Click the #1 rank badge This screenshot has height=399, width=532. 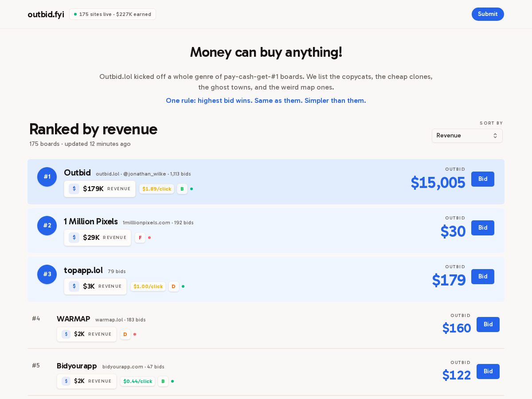pyautogui.click(x=47, y=177)
